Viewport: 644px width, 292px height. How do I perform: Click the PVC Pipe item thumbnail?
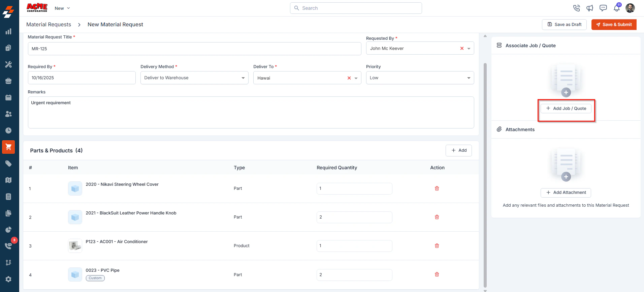75,274
